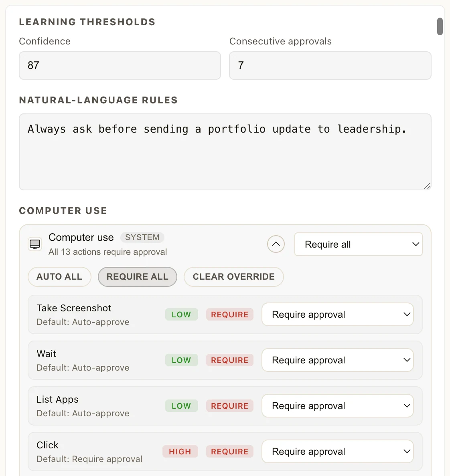Click the Wait action title
The width and height of the screenshot is (450, 476).
46,354
